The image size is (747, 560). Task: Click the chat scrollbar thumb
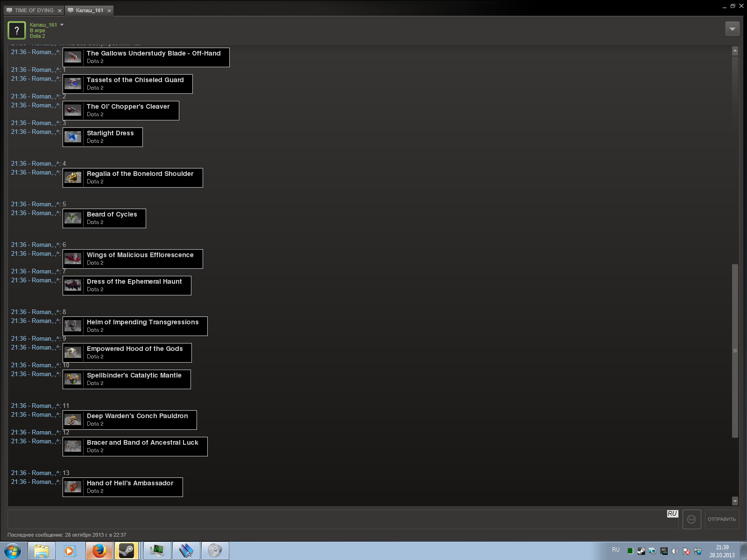pos(735,351)
